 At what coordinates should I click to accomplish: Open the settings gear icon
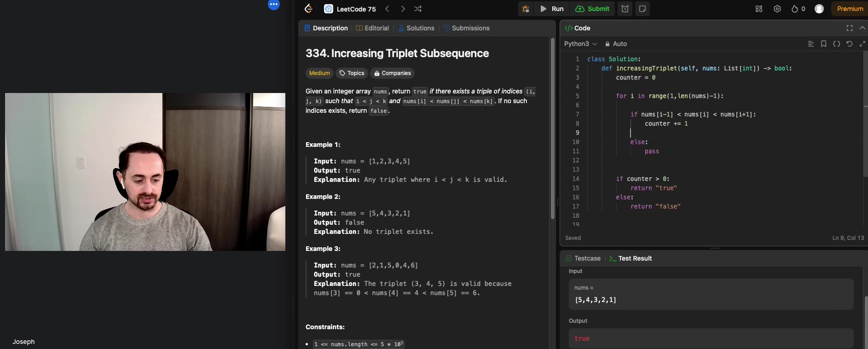(777, 9)
